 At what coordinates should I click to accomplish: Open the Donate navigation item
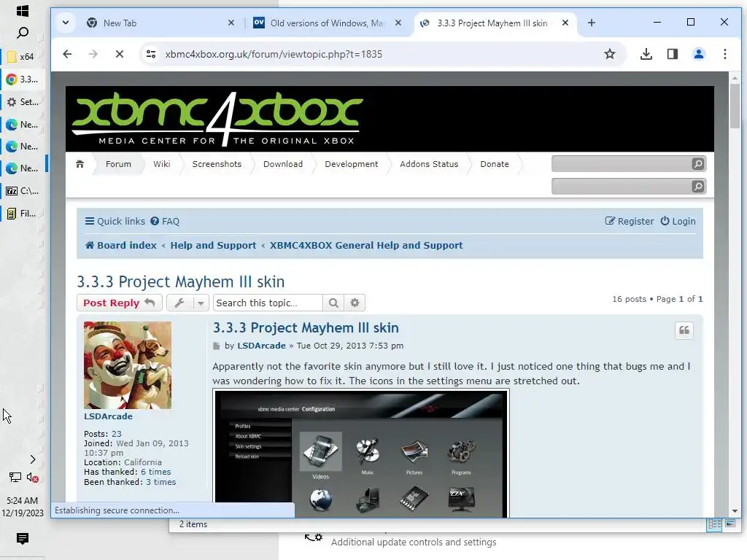click(495, 164)
